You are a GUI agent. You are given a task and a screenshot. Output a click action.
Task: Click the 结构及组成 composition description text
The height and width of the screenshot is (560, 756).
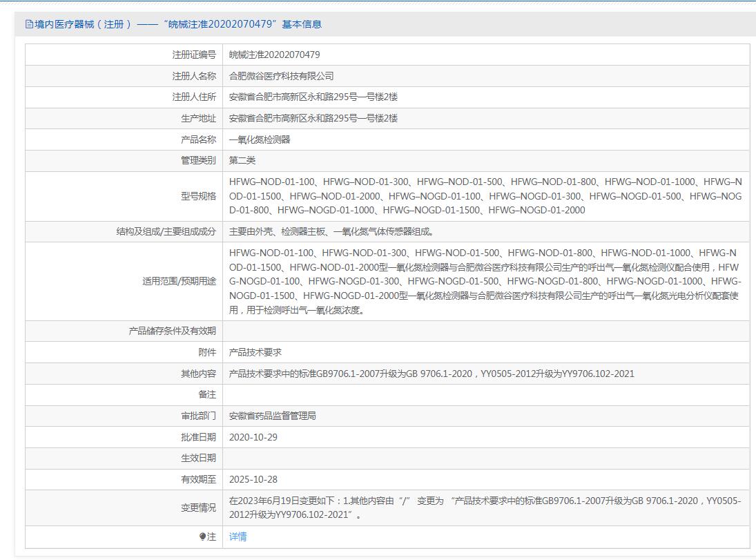(332, 232)
